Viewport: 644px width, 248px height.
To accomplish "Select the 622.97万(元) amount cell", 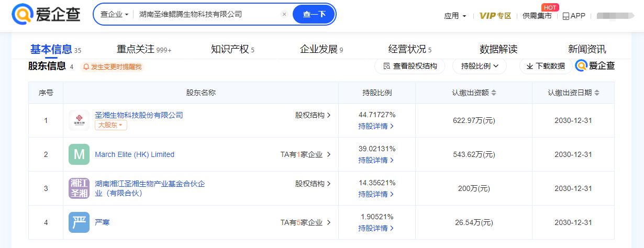I will pyautogui.click(x=474, y=120).
